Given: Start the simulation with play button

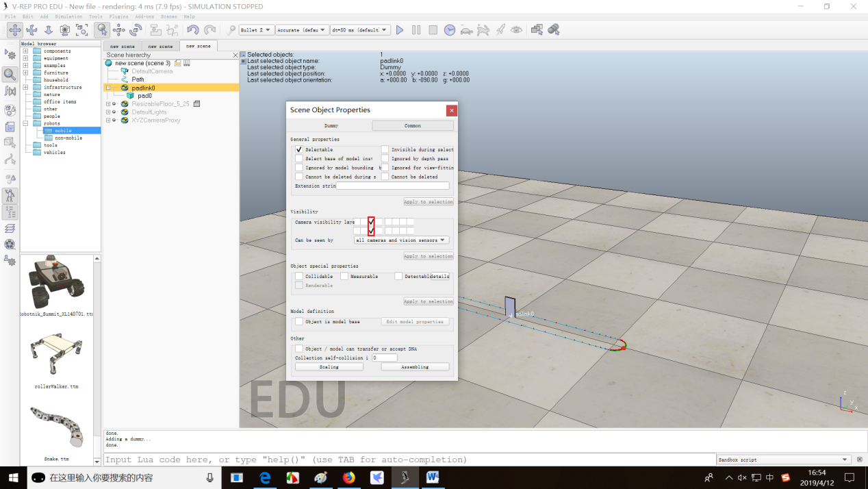Looking at the screenshot, I should click(400, 30).
